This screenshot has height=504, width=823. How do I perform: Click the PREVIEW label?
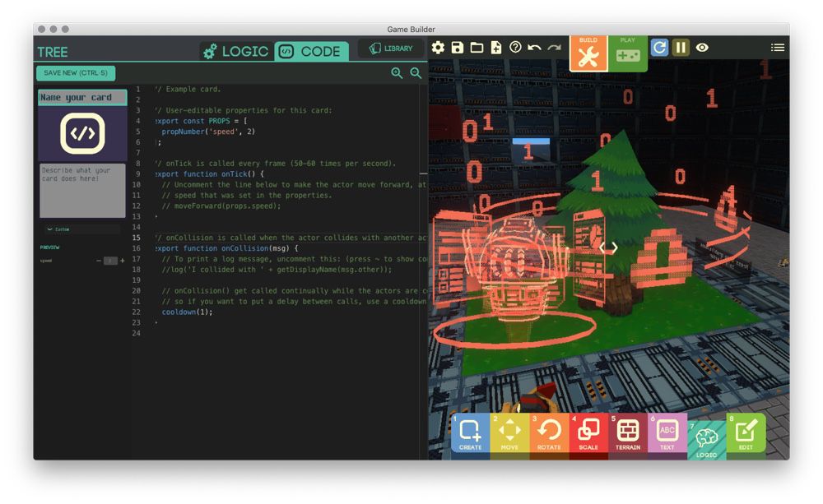point(50,247)
